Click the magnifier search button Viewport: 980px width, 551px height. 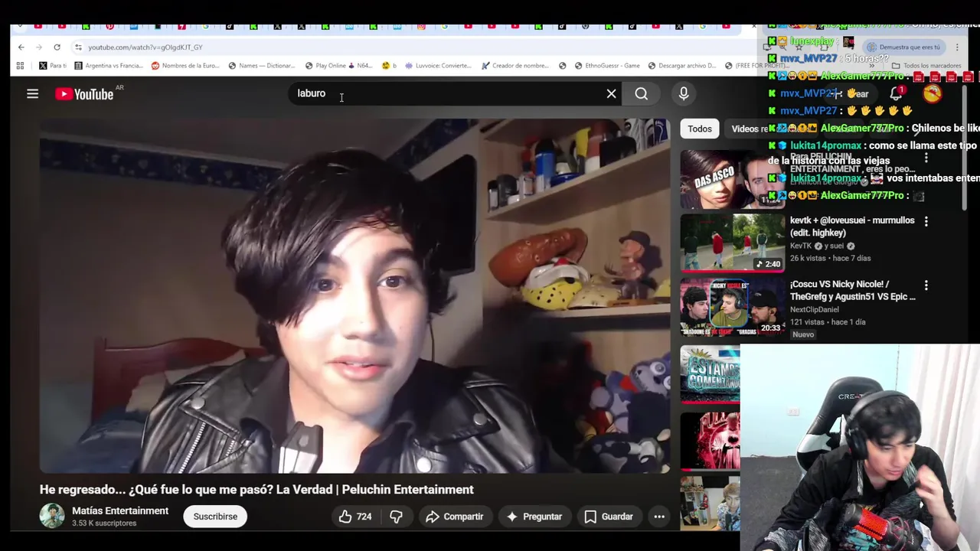(x=641, y=93)
